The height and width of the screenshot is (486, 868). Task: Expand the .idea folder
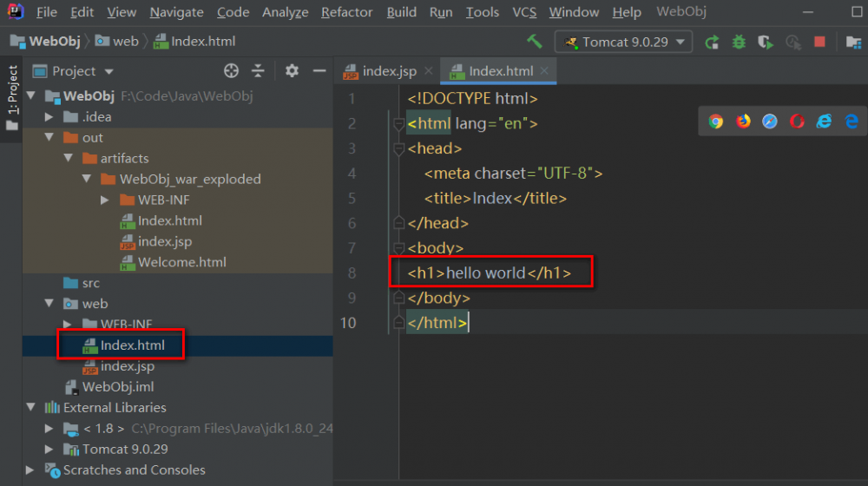coord(49,117)
